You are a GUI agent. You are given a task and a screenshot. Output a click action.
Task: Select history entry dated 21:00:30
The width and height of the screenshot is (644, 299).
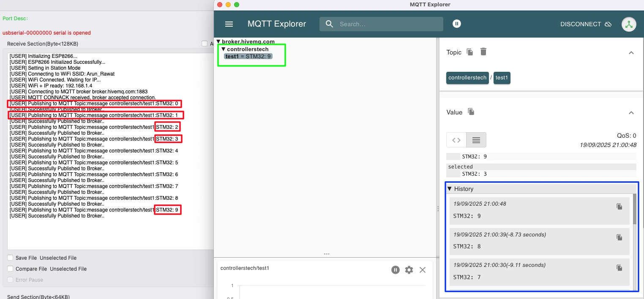click(539, 272)
